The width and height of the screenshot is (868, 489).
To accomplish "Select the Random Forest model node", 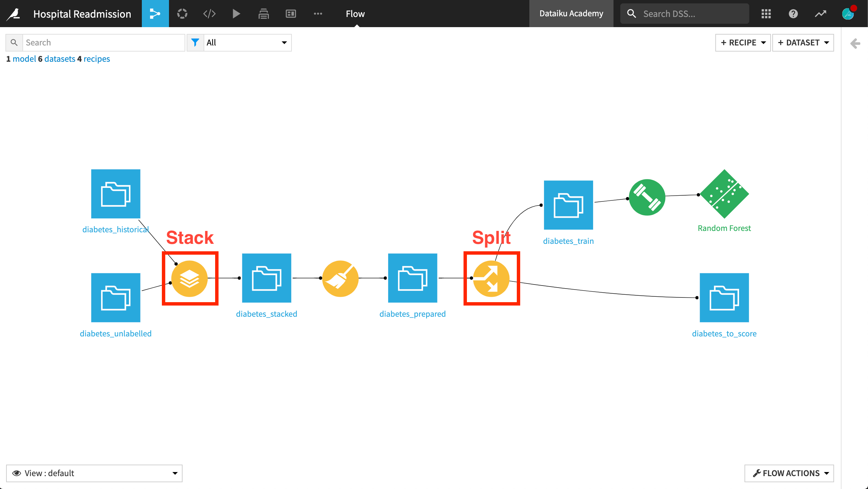I will point(724,194).
